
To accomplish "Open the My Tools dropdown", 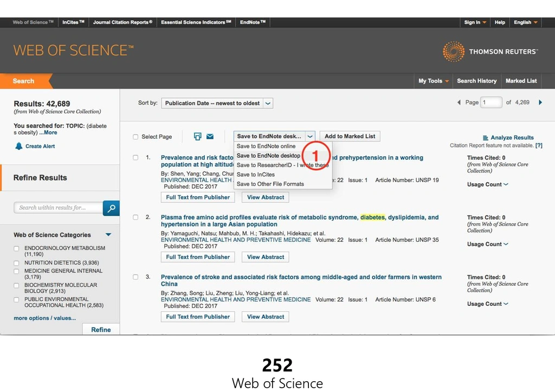I will [433, 81].
